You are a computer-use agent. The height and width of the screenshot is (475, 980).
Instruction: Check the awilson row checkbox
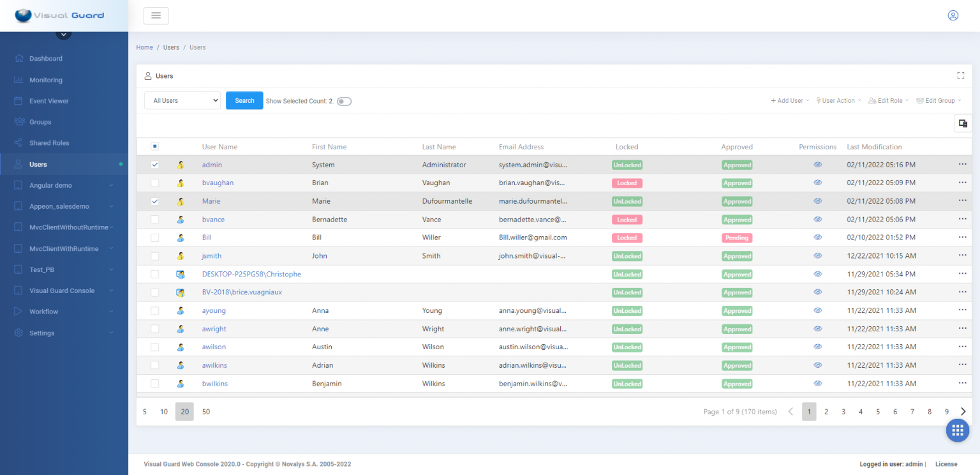point(154,347)
